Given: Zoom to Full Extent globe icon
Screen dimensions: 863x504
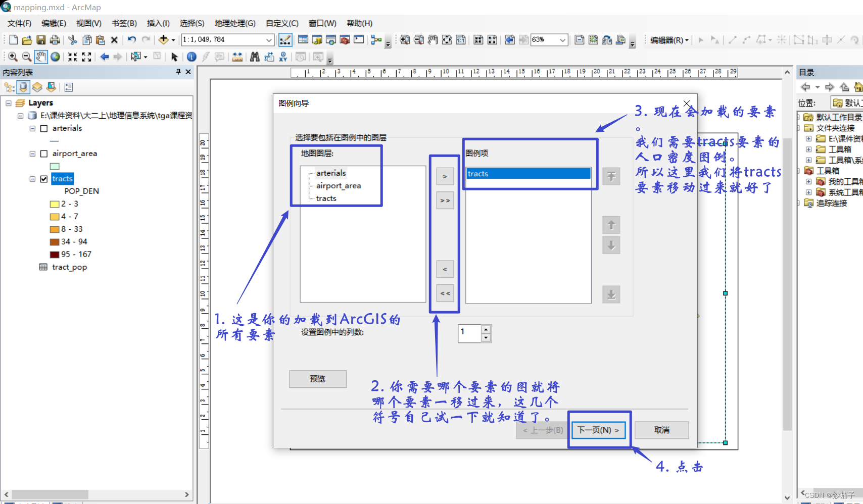Looking at the screenshot, I should pyautogui.click(x=55, y=57).
